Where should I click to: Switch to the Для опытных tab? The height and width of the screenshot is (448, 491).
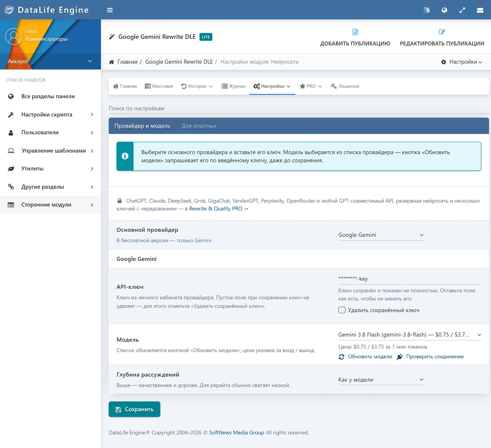[199, 126]
